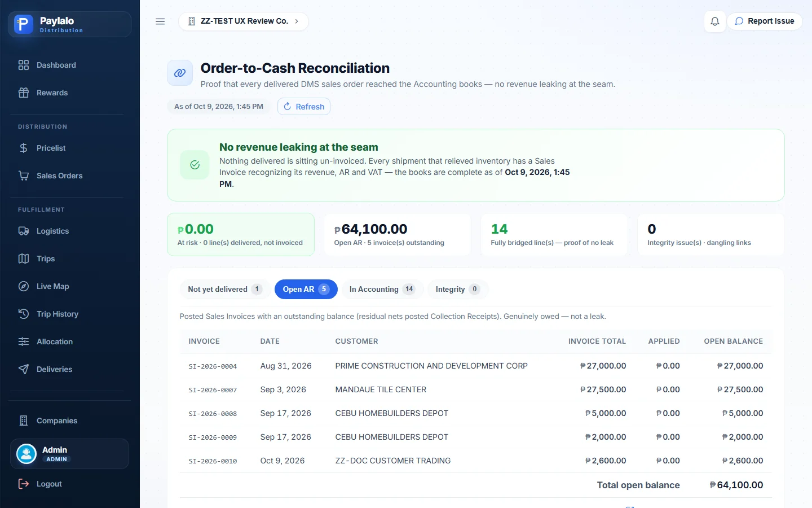Screen dimensions: 812x508
Task: Switch to In Accounting tab
Action: [x=382, y=289]
